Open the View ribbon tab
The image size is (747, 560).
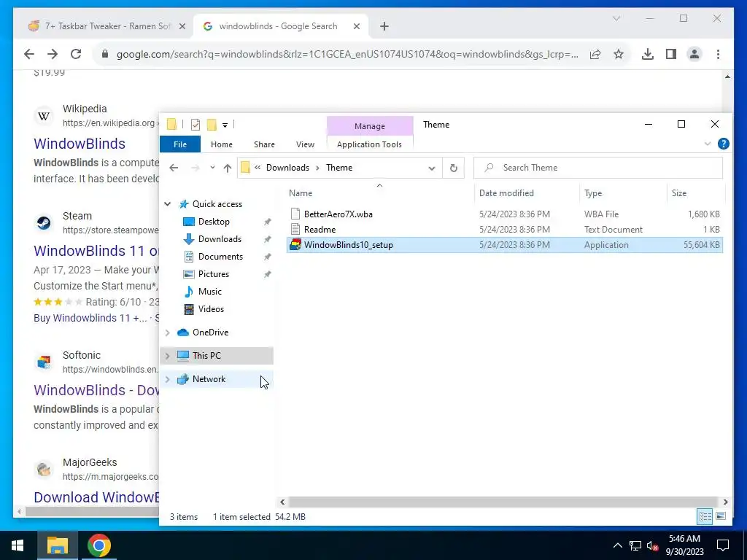click(306, 144)
